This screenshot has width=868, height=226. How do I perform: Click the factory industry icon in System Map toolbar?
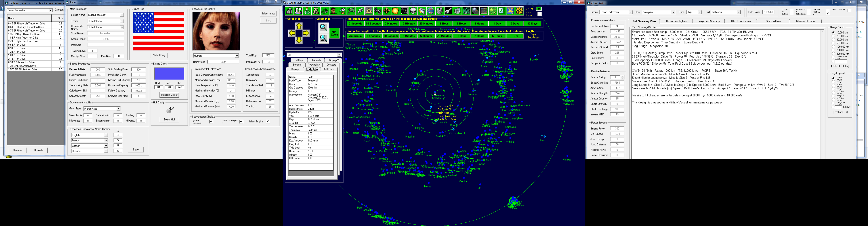pyautogui.click(x=298, y=11)
